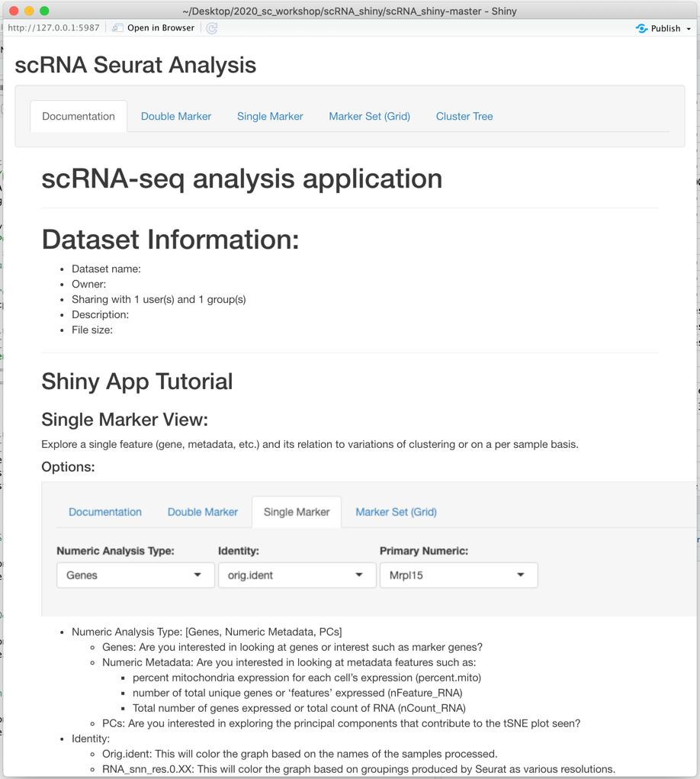This screenshot has width=700, height=779.
Task: Click Single Marker tab in the tutorial options panel
Action: (297, 512)
